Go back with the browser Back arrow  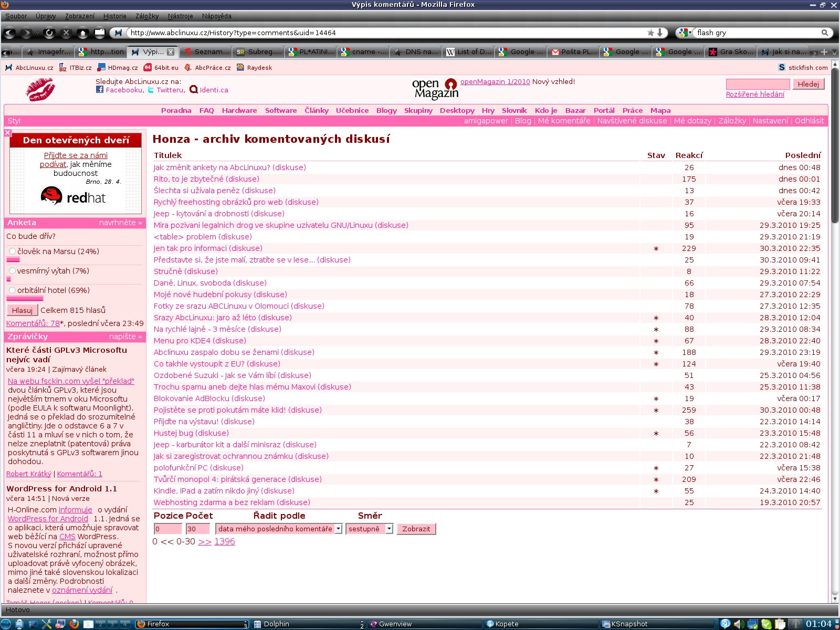9,33
